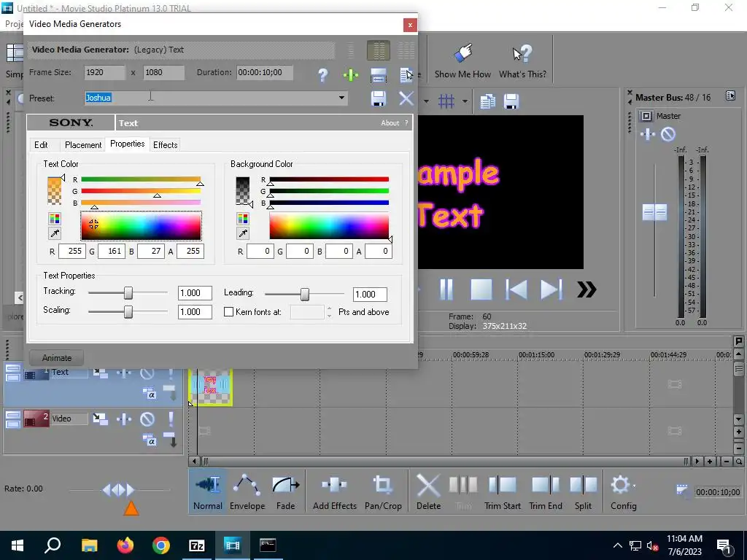Toggle make compositing child on Video track

[171, 440]
